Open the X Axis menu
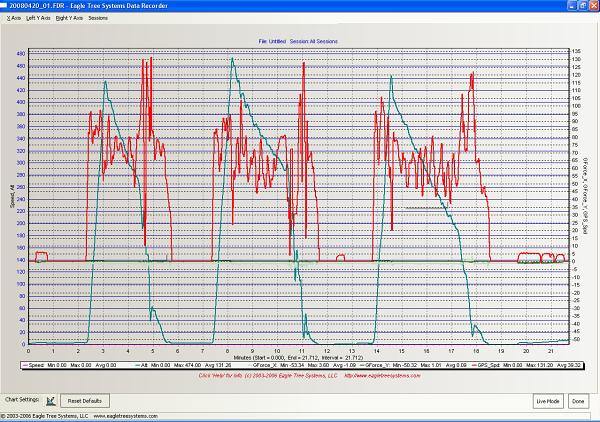Image resolution: width=600 pixels, height=422 pixels. [13, 18]
